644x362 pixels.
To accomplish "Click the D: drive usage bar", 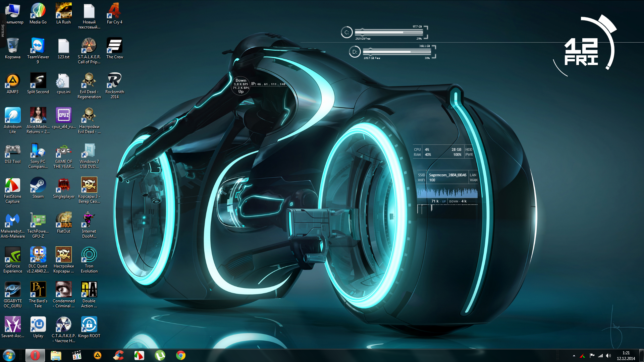I will tap(397, 52).
